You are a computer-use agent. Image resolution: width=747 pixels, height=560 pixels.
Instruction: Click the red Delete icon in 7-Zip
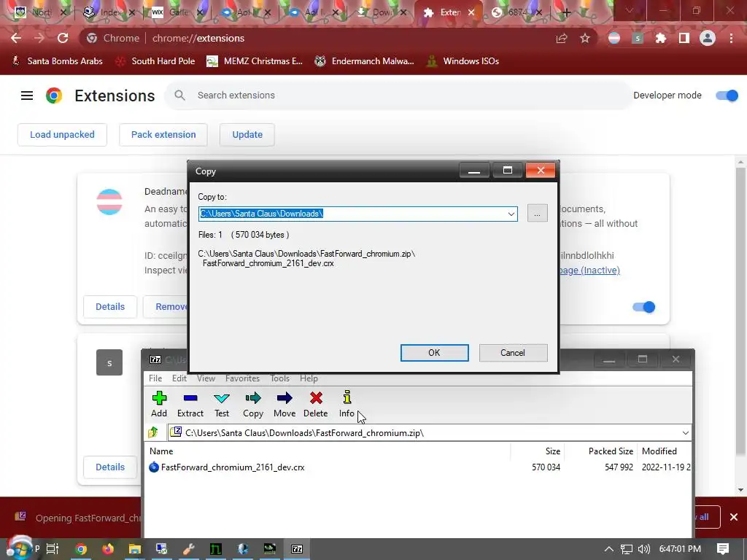[316, 398]
